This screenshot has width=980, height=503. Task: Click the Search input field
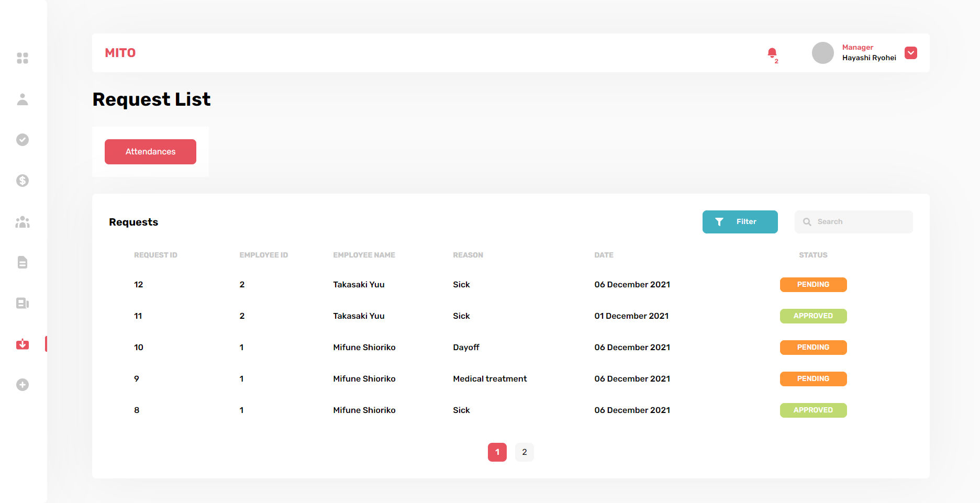click(x=859, y=222)
